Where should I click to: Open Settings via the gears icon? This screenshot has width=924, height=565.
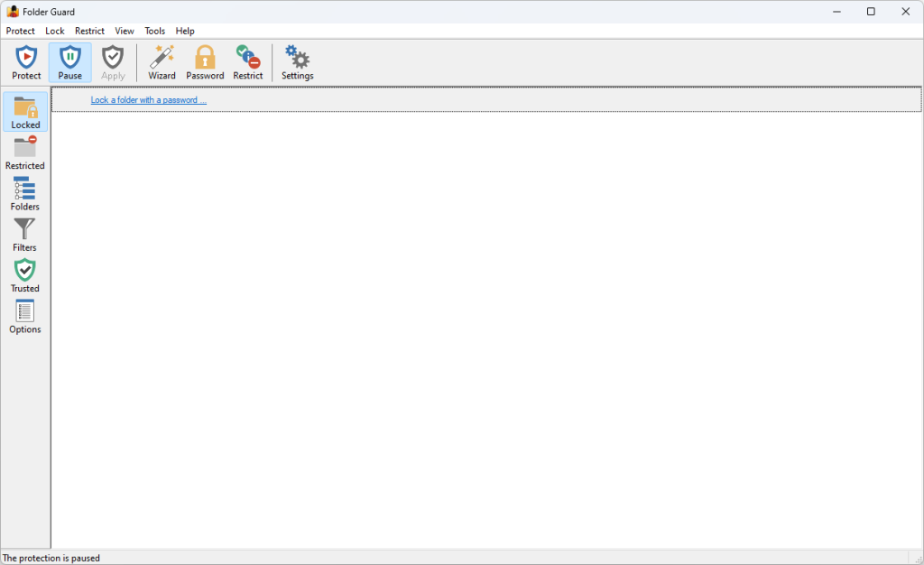[297, 61]
